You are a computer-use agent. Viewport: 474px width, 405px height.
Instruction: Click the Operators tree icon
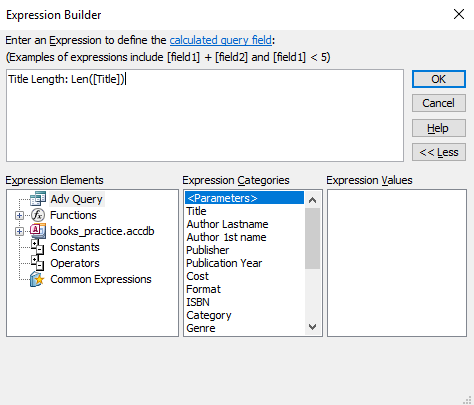[x=37, y=263]
